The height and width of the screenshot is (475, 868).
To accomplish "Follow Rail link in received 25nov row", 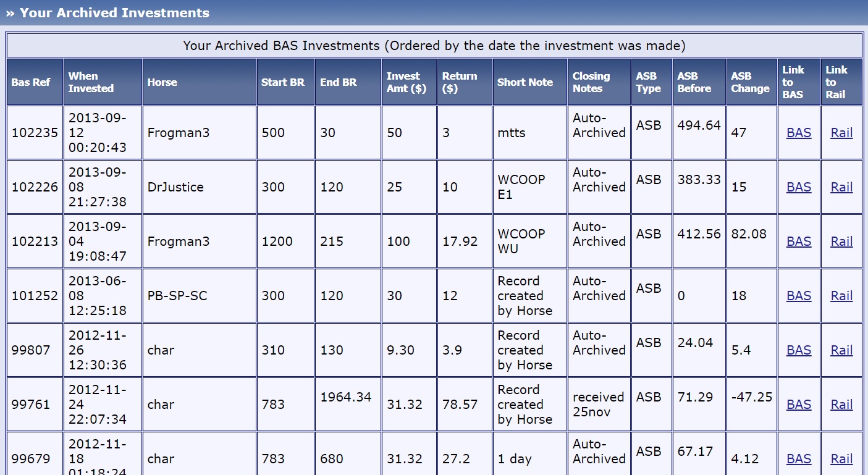I will click(841, 405).
